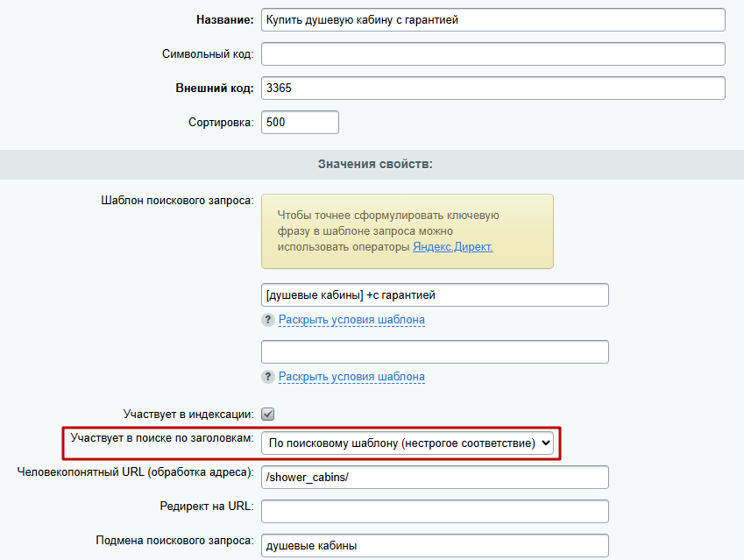Expand template conditions under the empty template field

(x=351, y=377)
